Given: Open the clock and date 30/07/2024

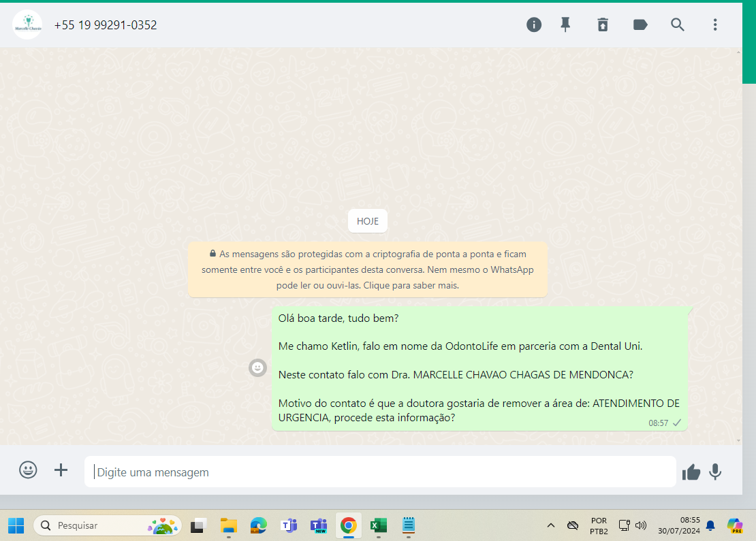Looking at the screenshot, I should (679, 525).
